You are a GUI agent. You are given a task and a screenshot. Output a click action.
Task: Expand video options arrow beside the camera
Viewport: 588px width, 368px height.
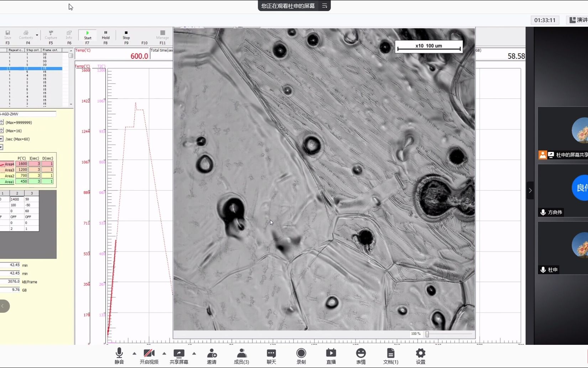(x=164, y=353)
